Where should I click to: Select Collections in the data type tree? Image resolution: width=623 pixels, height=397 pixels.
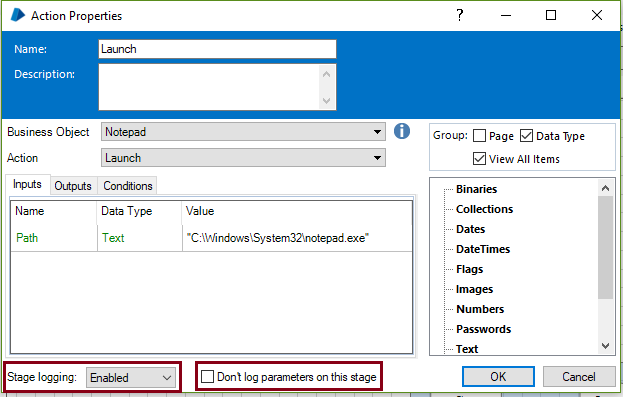[x=484, y=209]
